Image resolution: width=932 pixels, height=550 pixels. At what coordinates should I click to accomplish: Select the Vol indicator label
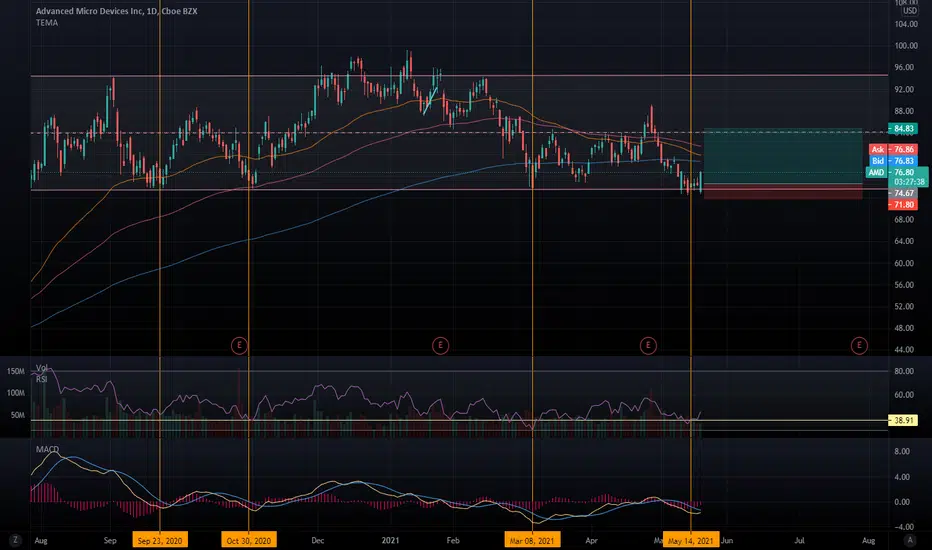tap(42, 368)
